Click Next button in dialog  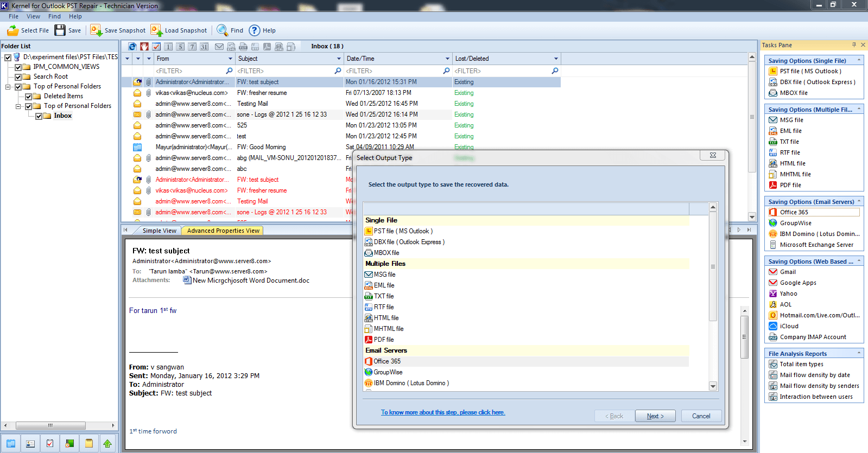(x=655, y=416)
